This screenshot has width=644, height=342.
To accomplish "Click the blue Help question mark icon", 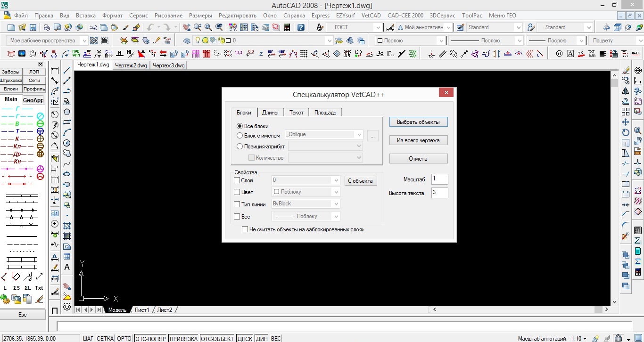I will [301, 28].
